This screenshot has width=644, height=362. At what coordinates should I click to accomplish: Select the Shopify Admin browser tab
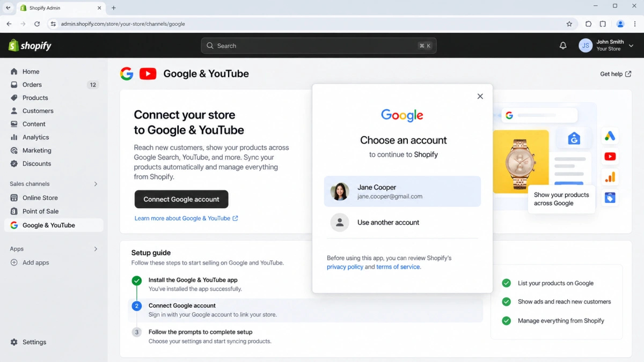pos(62,8)
